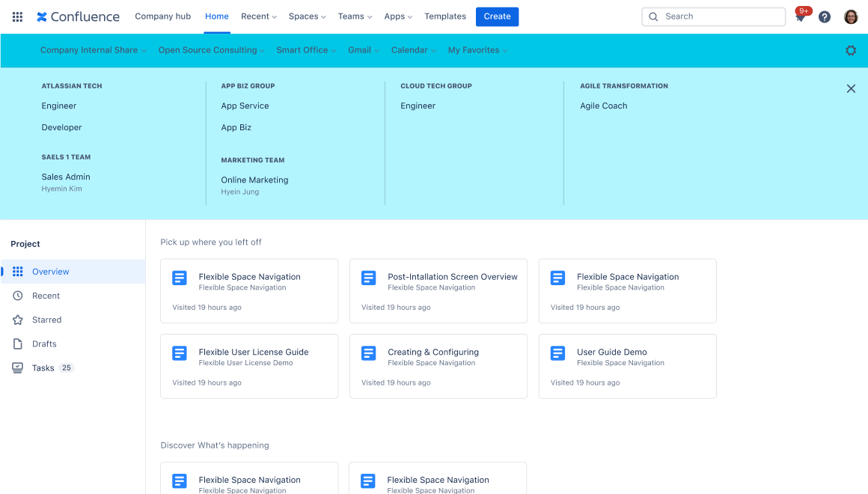The width and height of the screenshot is (868, 494).
Task: Select Tasks in the Project sidebar
Action: 43,368
